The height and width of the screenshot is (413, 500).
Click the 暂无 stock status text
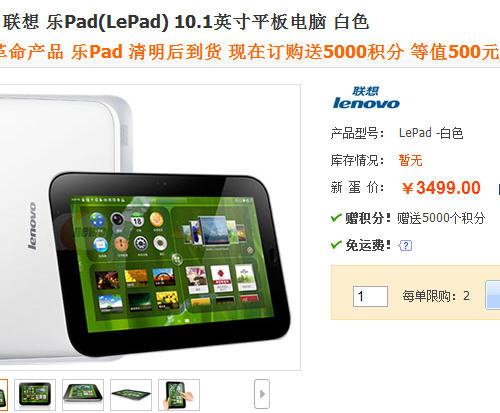pyautogui.click(x=410, y=160)
